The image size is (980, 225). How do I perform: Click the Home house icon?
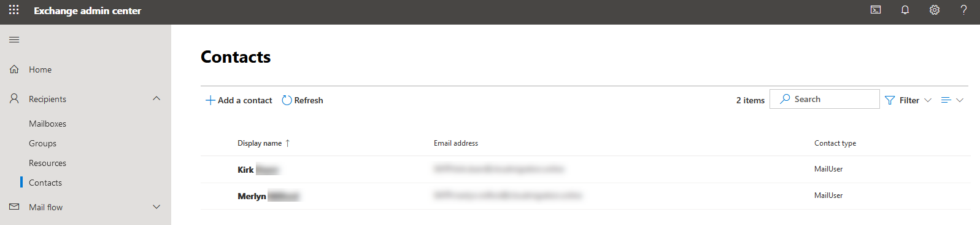coord(14,69)
